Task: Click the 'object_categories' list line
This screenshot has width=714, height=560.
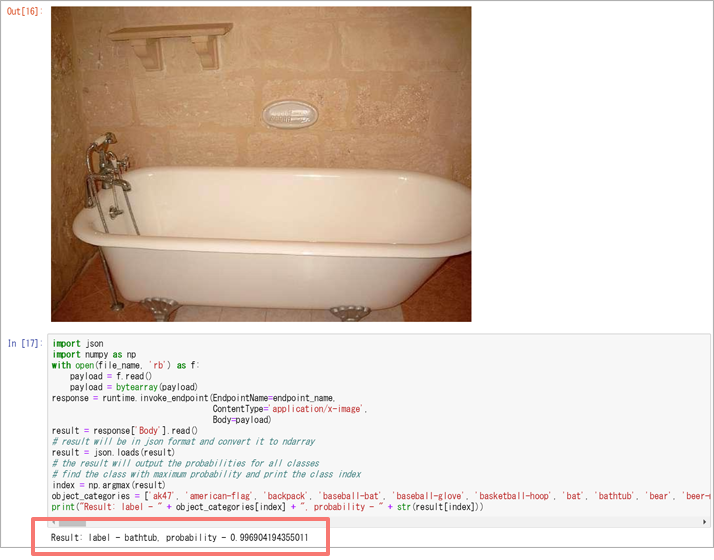Action: [x=381, y=496]
